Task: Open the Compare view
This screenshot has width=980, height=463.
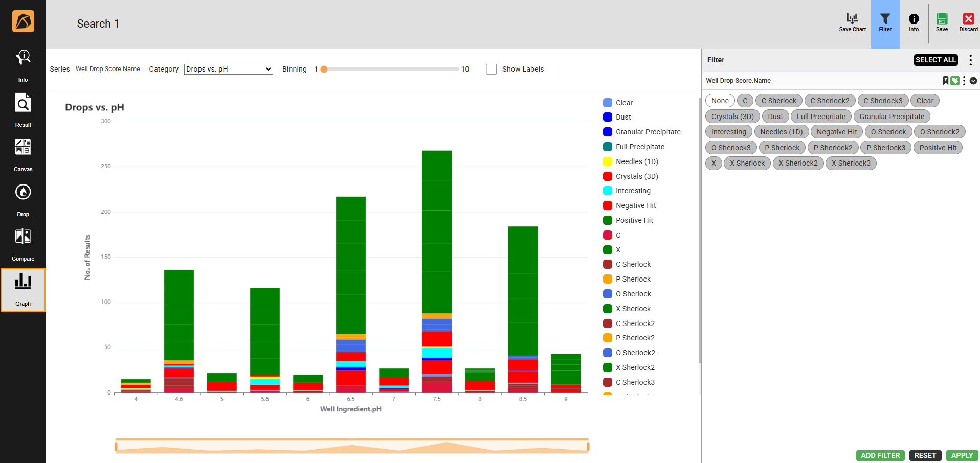Action: pyautogui.click(x=23, y=244)
